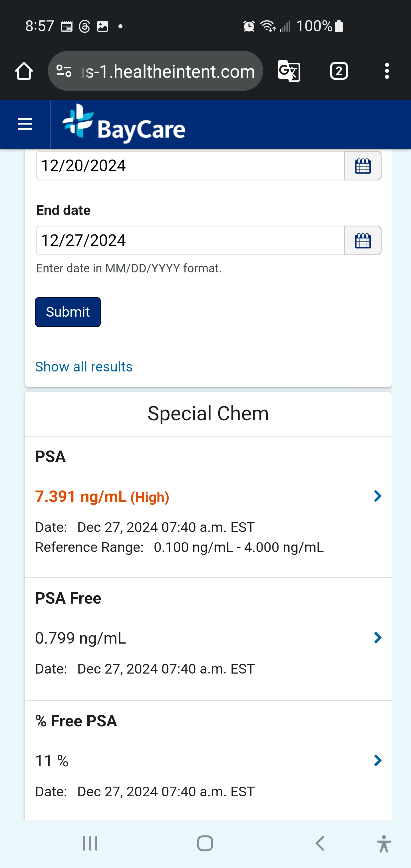Tap the accessibility shortcut icon
The width and height of the screenshot is (411, 868).
tap(384, 844)
